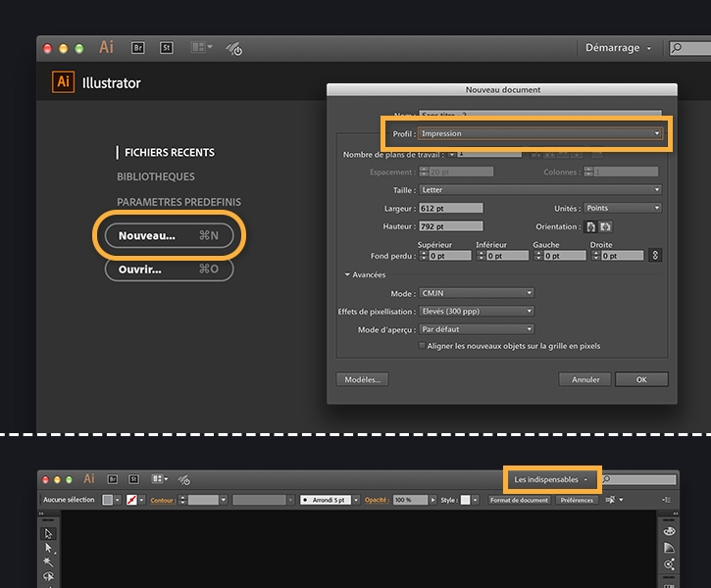Viewport: 711px width, 588px height.
Task: Click the Contour link label
Action: point(163,500)
